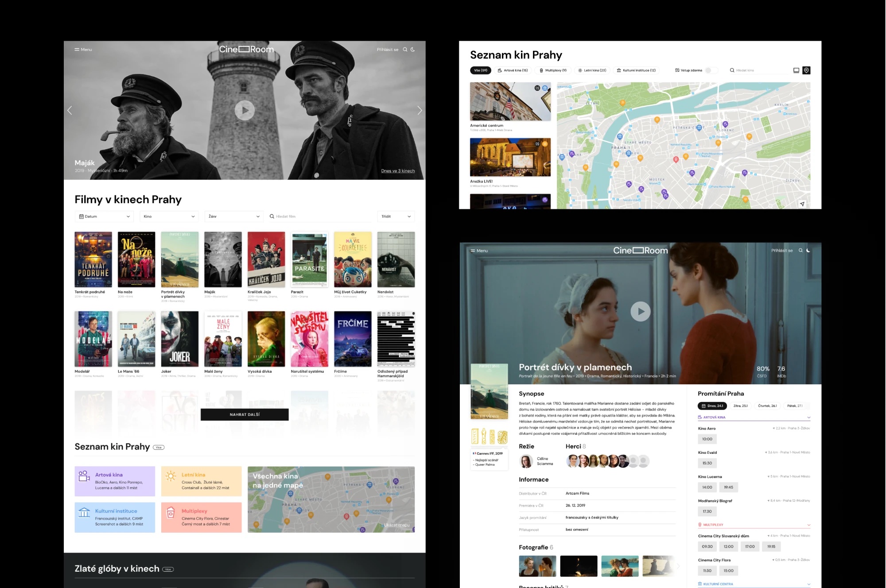Click the NAHRÁT DALŠÍ button
The height and width of the screenshot is (588, 886).
pos(245,414)
